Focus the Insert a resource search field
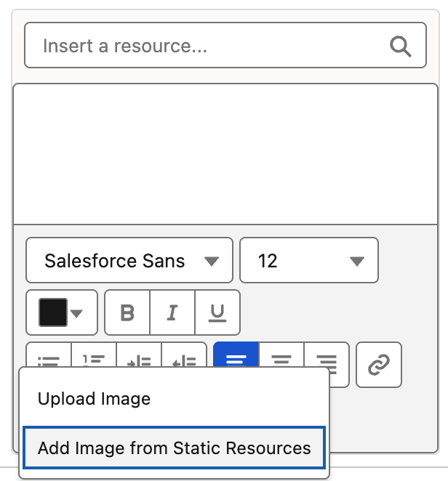This screenshot has height=481, width=448. click(225, 45)
